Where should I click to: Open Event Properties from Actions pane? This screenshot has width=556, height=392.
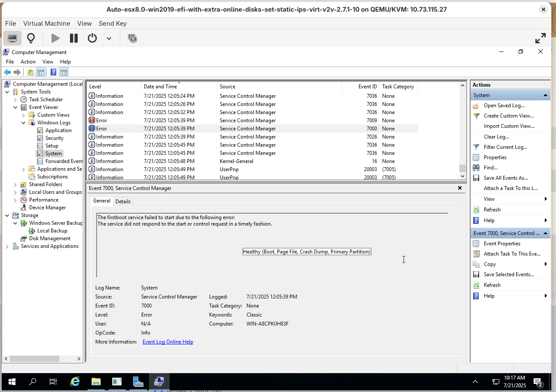[x=502, y=244]
